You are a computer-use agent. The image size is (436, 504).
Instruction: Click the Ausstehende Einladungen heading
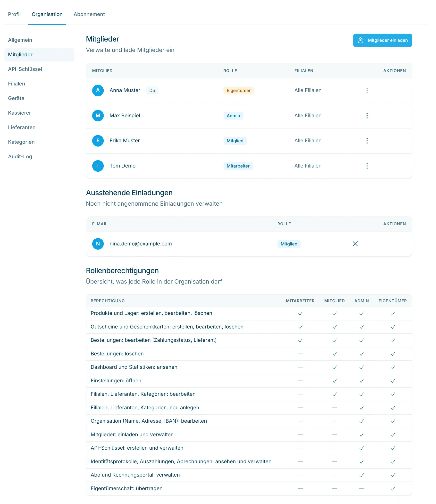(x=129, y=193)
